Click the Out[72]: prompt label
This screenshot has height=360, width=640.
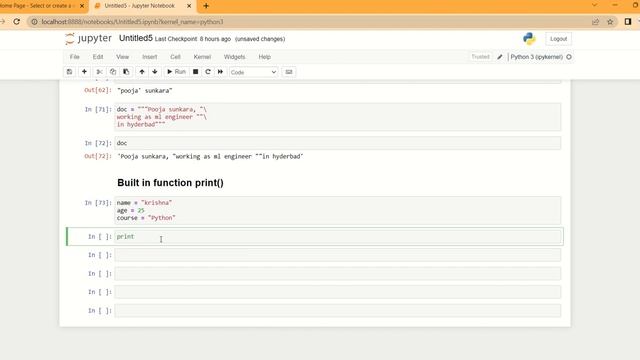[98, 156]
